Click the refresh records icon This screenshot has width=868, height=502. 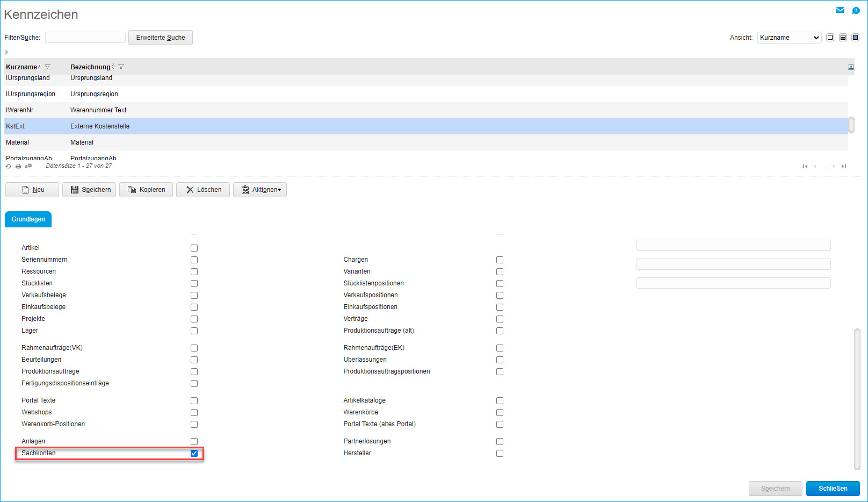[9, 166]
